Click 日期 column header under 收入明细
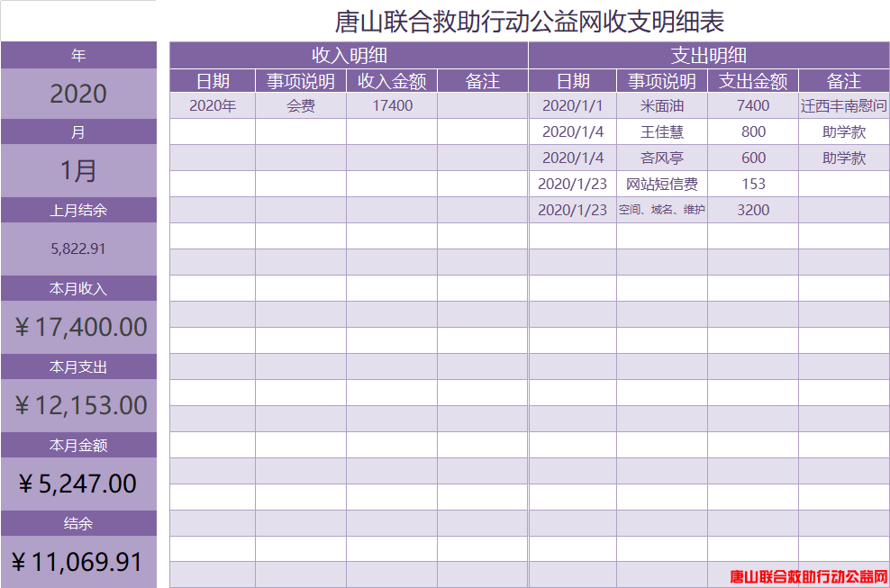890x588 pixels. [x=213, y=81]
